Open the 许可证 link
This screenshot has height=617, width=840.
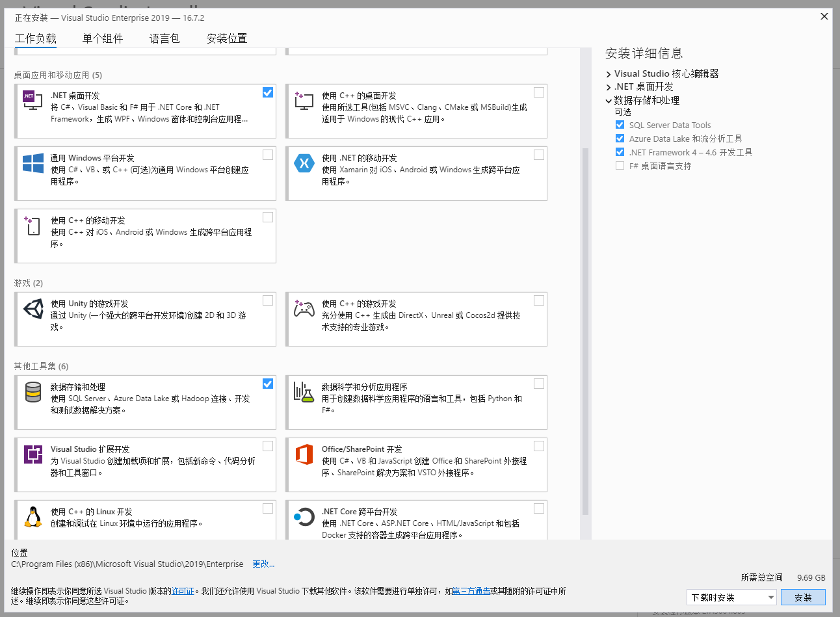coord(183,591)
